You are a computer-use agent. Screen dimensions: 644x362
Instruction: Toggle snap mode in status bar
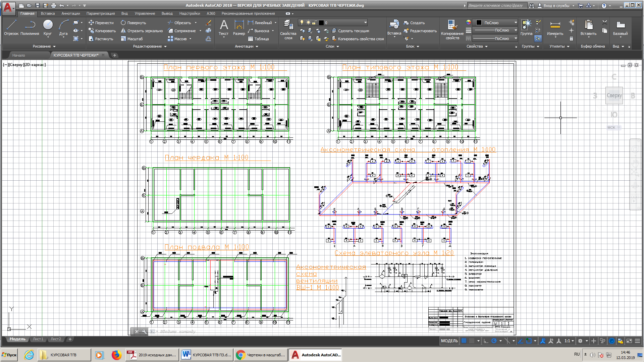[x=472, y=341]
